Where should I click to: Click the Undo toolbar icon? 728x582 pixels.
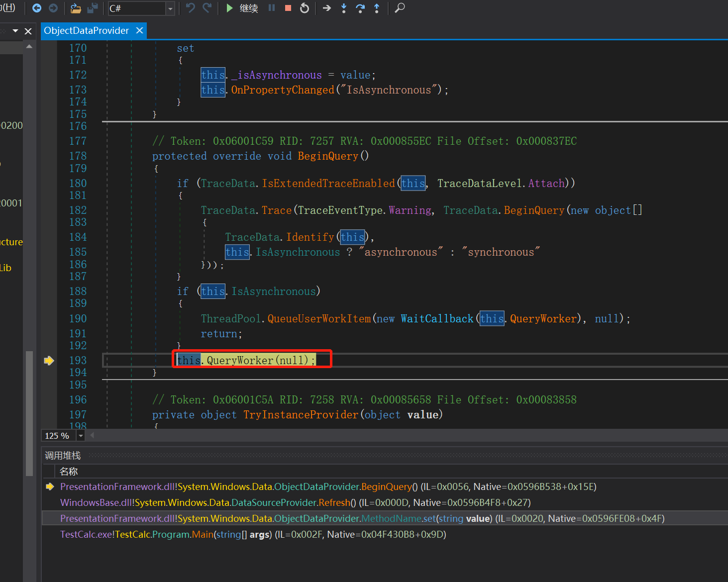[190, 8]
